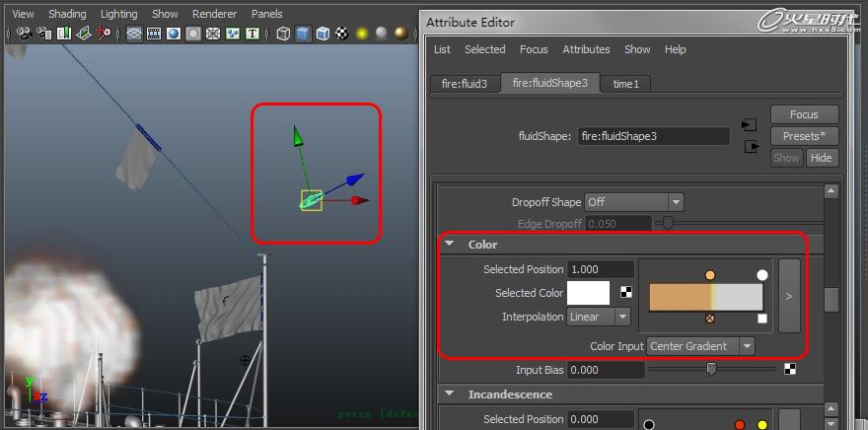
Task: Click the green Y-axis manipulator arrow
Action: pos(298,135)
